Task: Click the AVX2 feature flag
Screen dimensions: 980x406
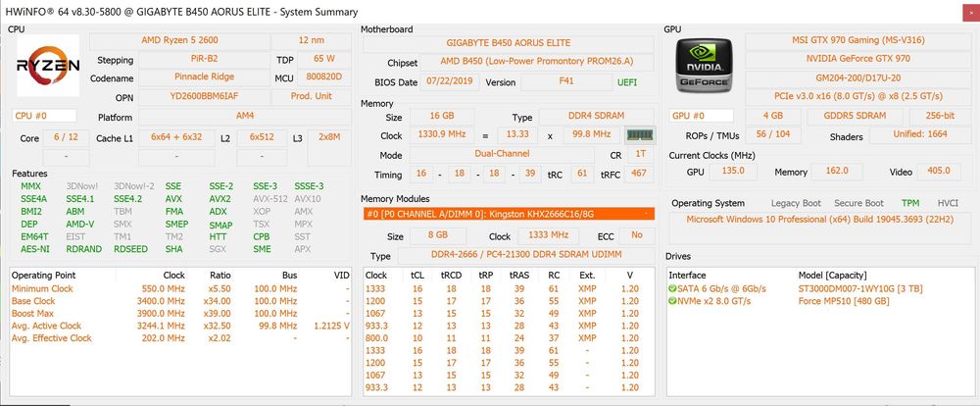Action: 220,199
